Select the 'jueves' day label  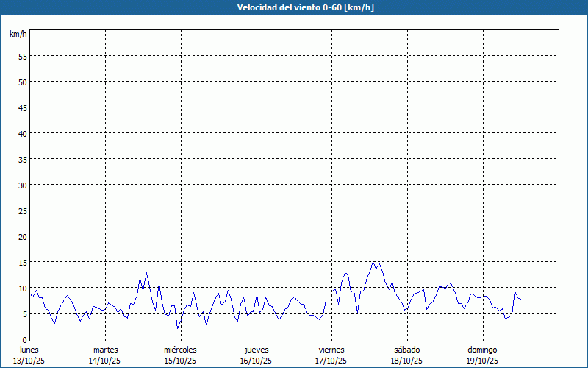pyautogui.click(x=256, y=350)
